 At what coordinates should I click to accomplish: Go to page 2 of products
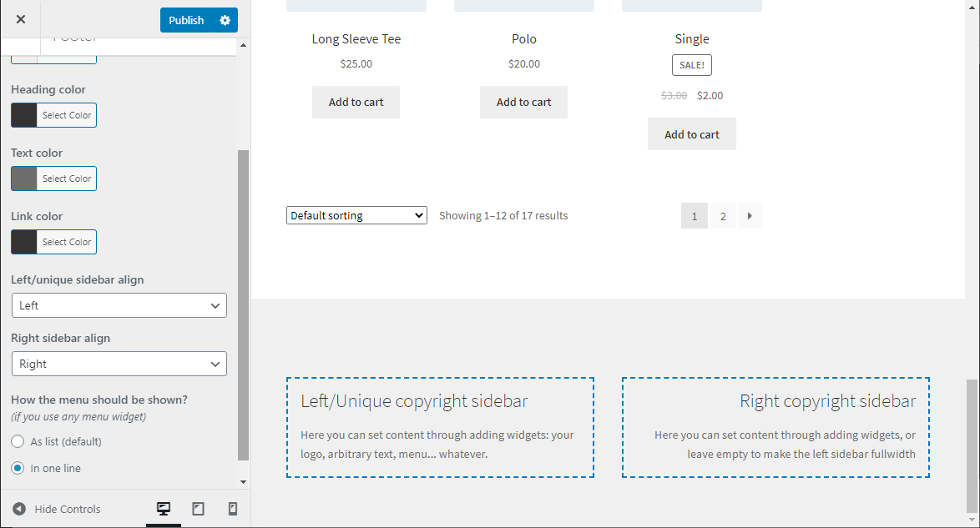[723, 216]
